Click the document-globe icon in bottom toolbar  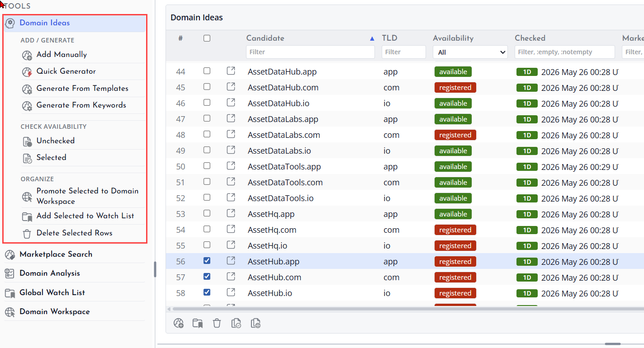256,323
